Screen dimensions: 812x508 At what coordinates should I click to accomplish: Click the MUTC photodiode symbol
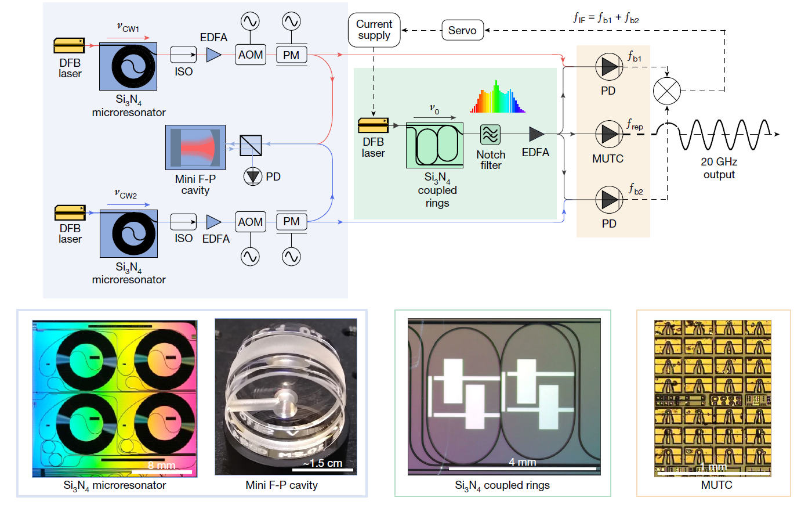[609, 134]
